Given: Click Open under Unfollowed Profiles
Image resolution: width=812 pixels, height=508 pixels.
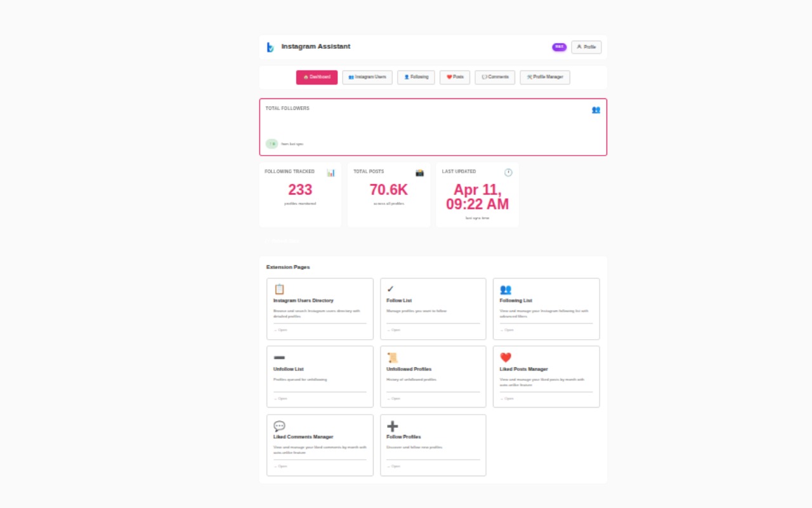Looking at the screenshot, I should tap(393, 399).
